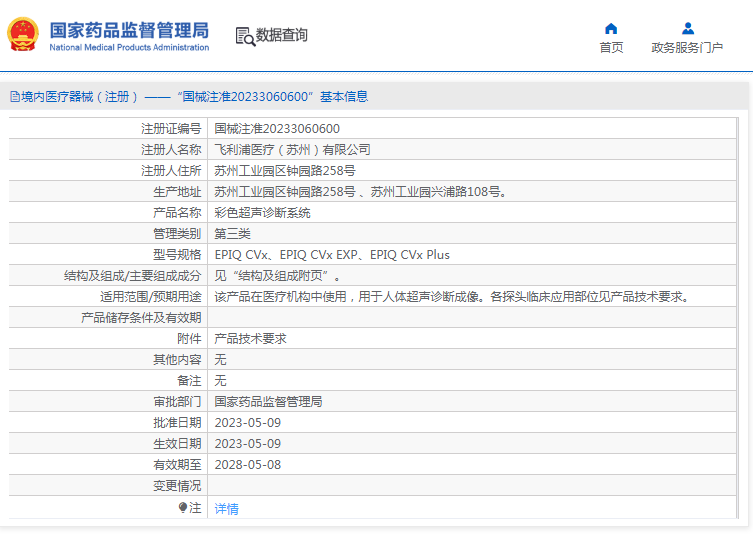Click the 批准日期 label
This screenshot has width=753, height=538.
click(x=177, y=423)
